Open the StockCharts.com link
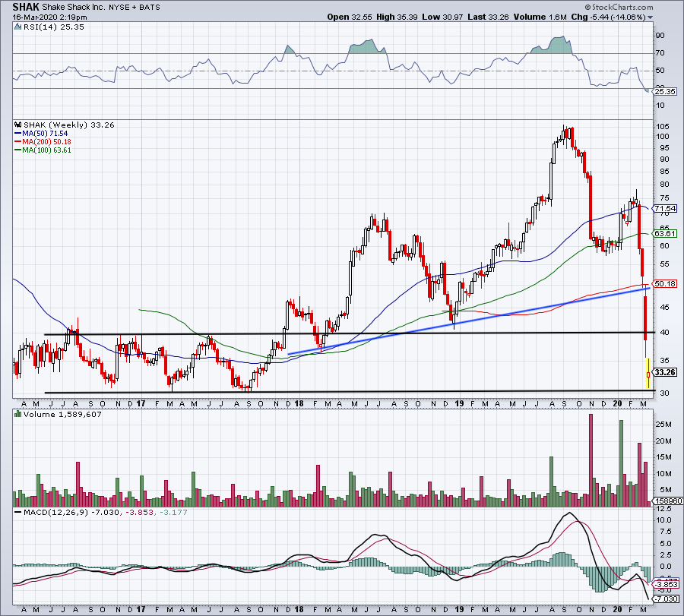 pyautogui.click(x=622, y=7)
